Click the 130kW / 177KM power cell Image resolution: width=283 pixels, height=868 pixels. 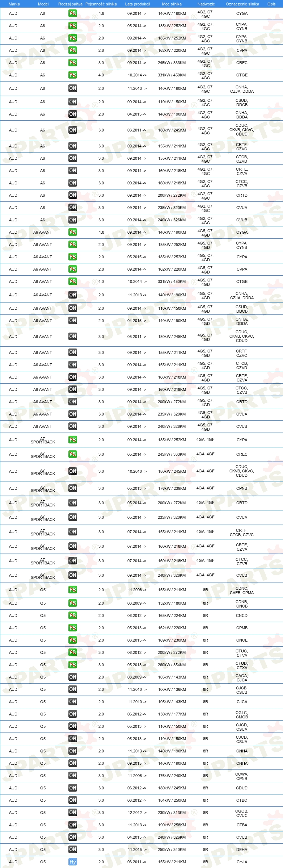pyautogui.click(x=172, y=714)
